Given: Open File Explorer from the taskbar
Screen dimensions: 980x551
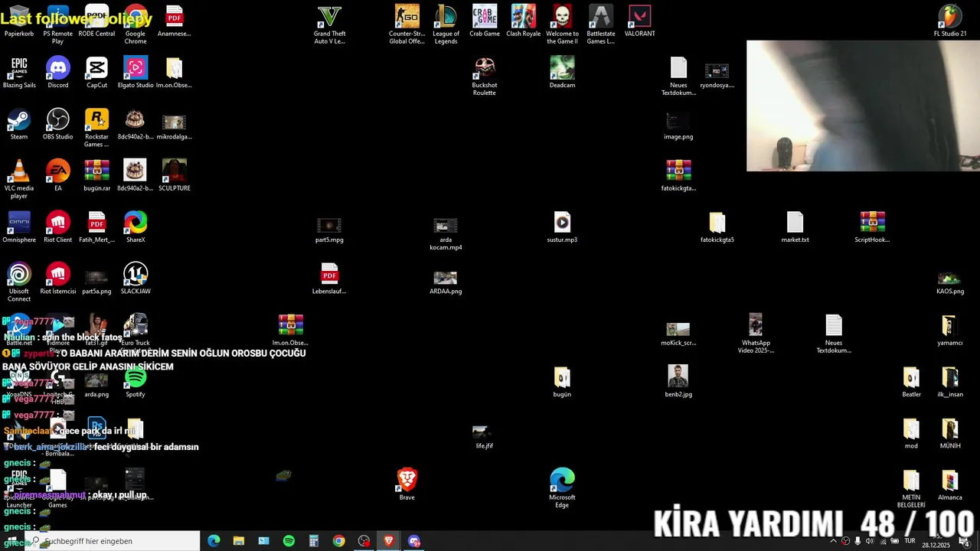Looking at the screenshot, I should 239,541.
